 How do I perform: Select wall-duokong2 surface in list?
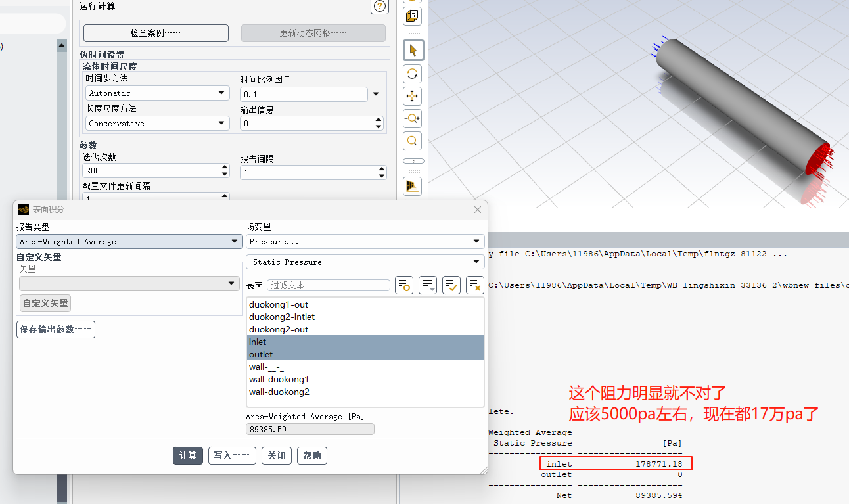(279, 392)
